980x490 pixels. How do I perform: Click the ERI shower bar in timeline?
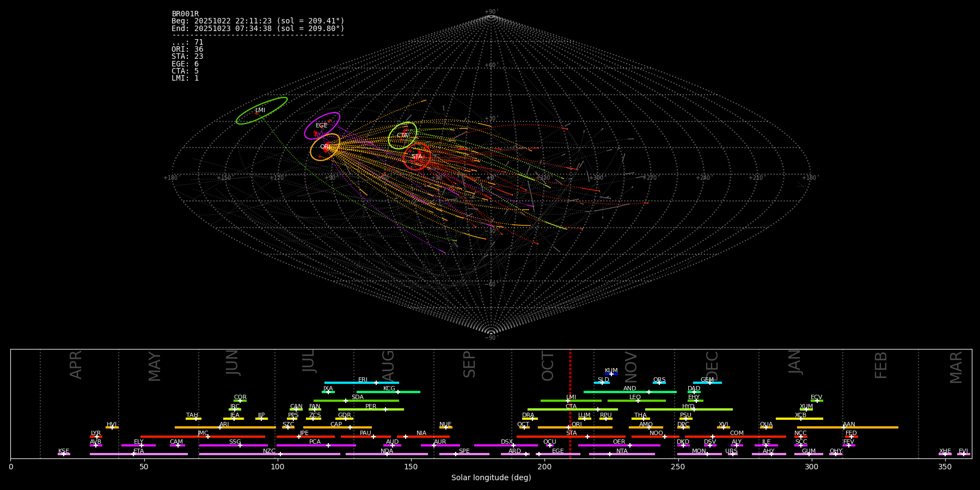click(x=362, y=383)
